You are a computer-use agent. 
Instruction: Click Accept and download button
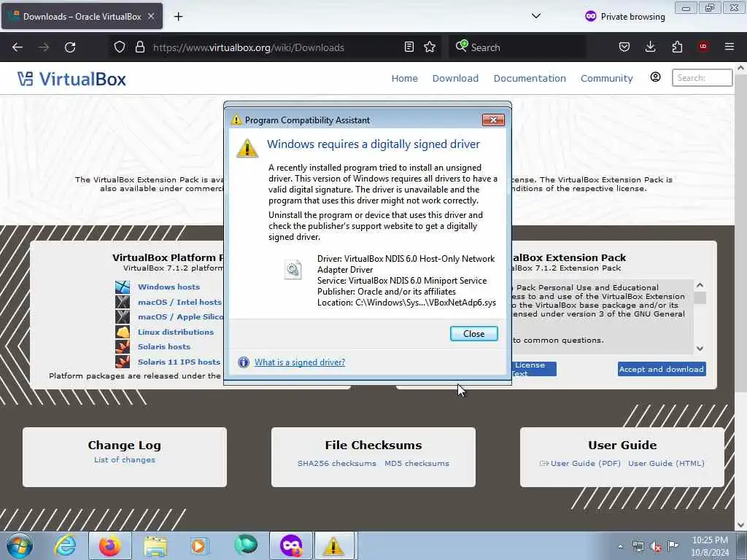pos(662,369)
